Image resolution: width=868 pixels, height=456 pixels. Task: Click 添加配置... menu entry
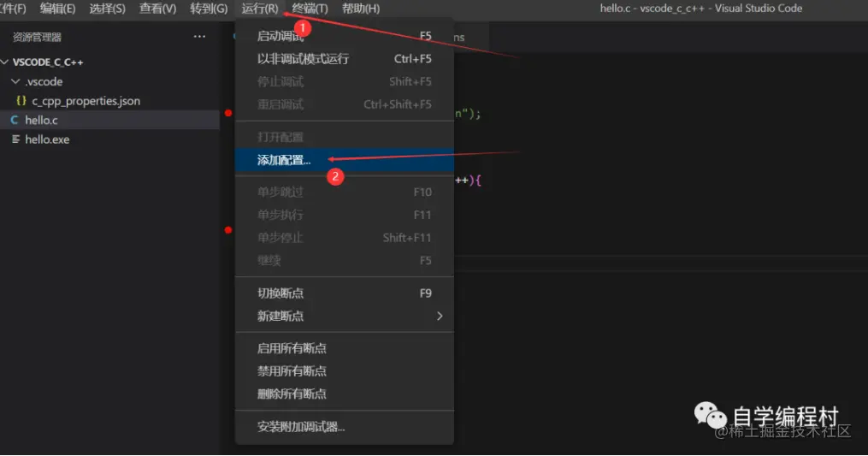345,160
